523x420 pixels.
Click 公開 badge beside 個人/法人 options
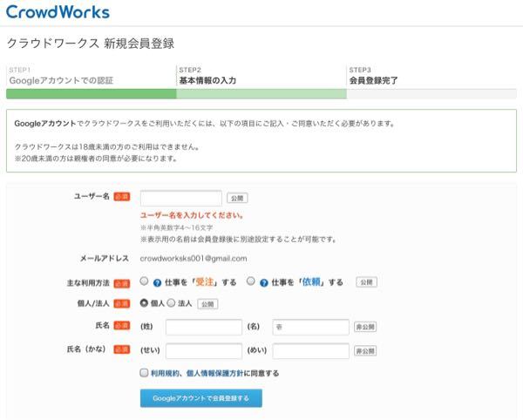point(207,304)
